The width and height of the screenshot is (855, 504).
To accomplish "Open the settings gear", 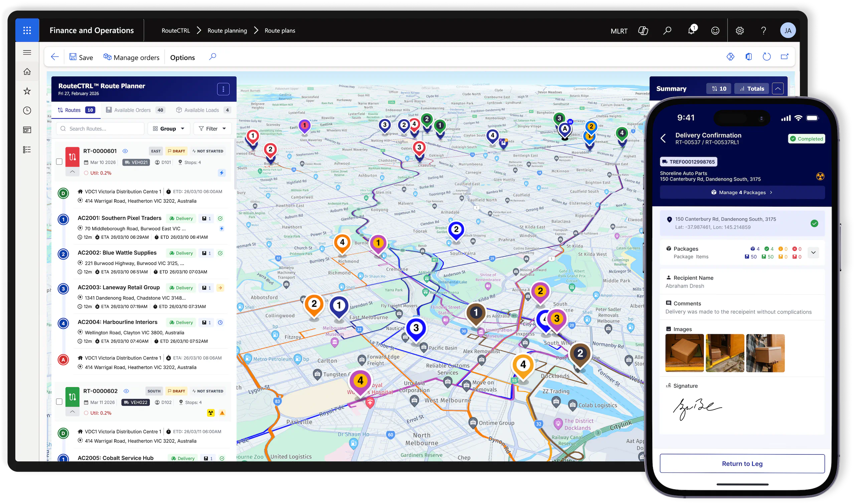I will click(x=740, y=31).
